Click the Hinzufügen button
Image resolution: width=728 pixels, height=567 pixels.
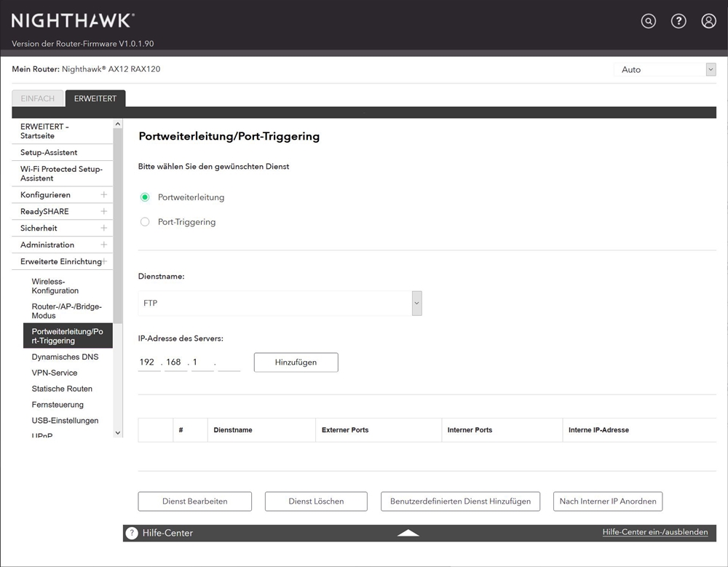pos(296,362)
